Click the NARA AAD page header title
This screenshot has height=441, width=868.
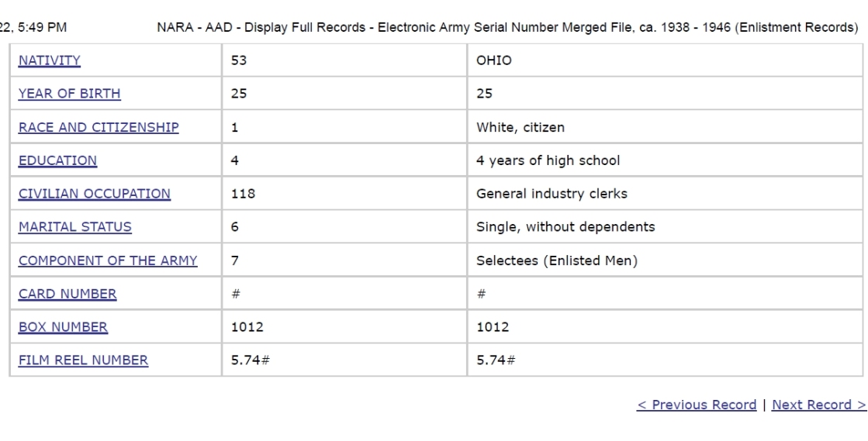pyautogui.click(x=507, y=27)
